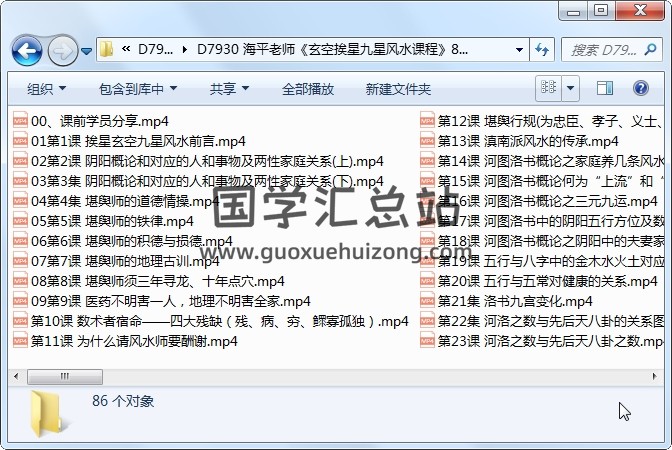Image resolution: width=672 pixels, height=450 pixels.
Task: Open the 包含到库中 dropdown menu
Action: [x=138, y=89]
